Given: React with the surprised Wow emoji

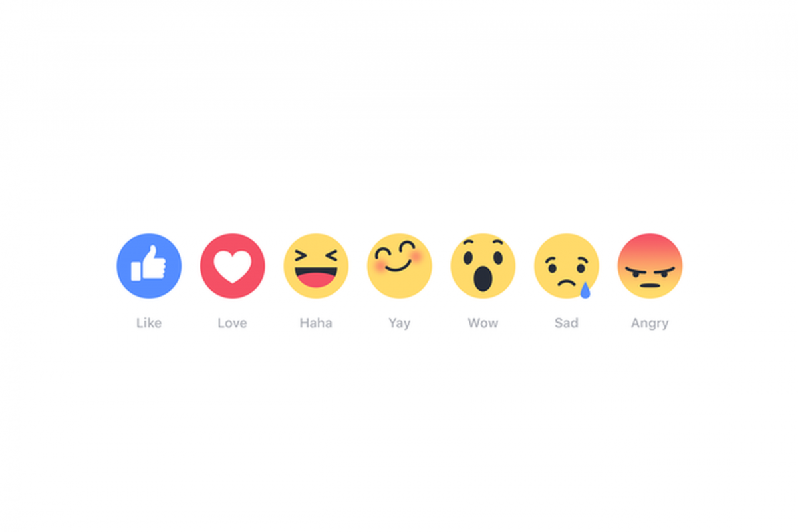Looking at the screenshot, I should [483, 266].
